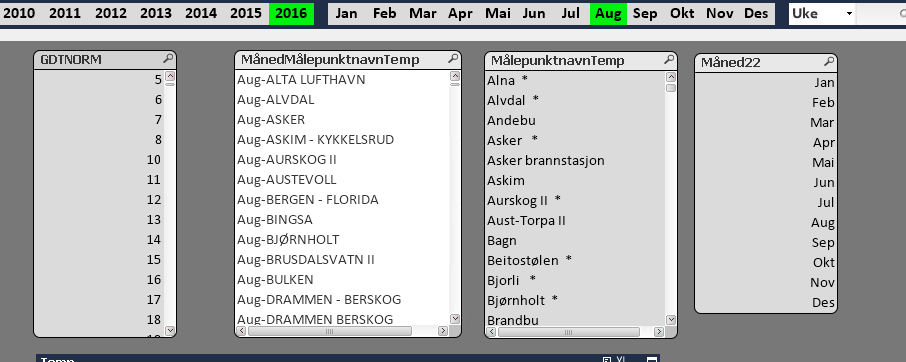906x362 pixels.
Task: Select month Jul in top bar
Action: [570, 14]
